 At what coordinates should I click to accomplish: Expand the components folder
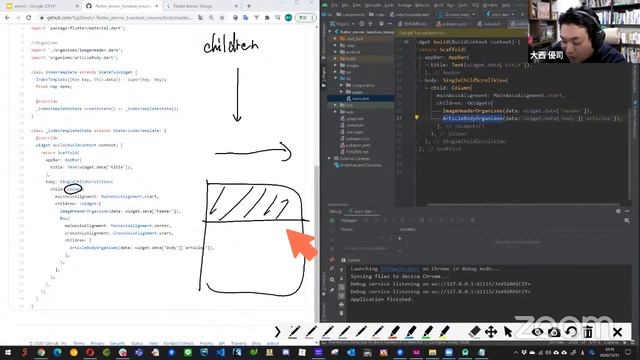(x=342, y=85)
